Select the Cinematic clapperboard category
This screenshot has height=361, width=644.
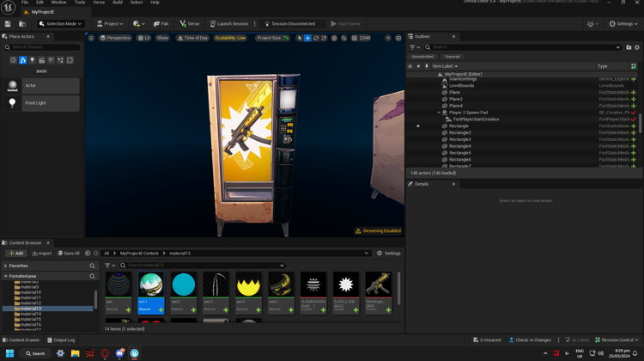[41, 60]
